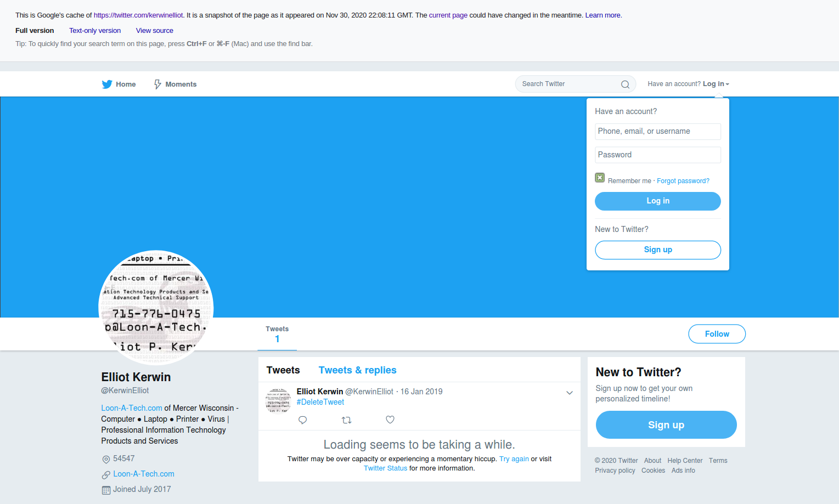Viewport: 839px width, 504px height.
Task: Click the search magnifier icon
Action: point(625,84)
